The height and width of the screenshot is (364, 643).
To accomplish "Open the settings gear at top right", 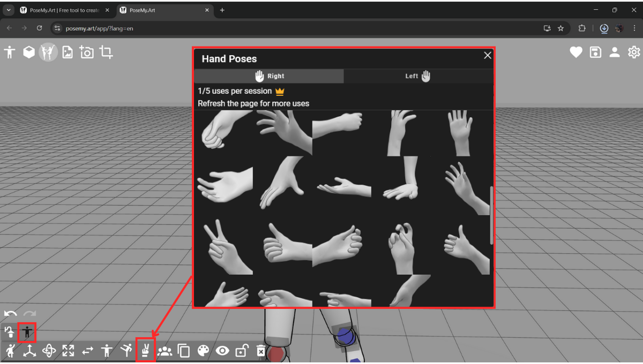I will click(x=634, y=52).
